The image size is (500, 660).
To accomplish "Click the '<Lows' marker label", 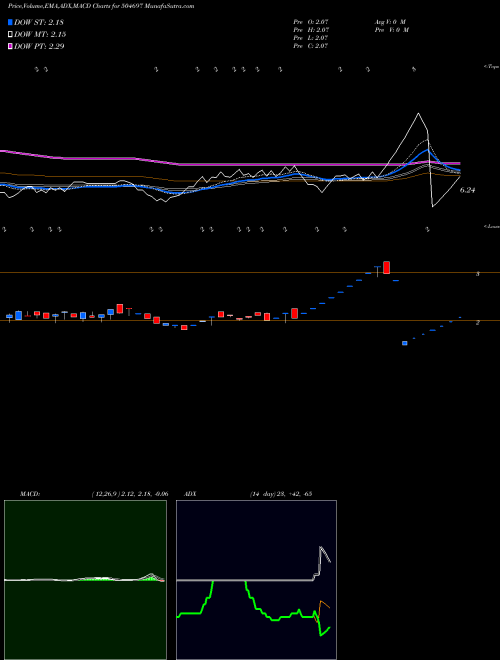I will 492,226.
